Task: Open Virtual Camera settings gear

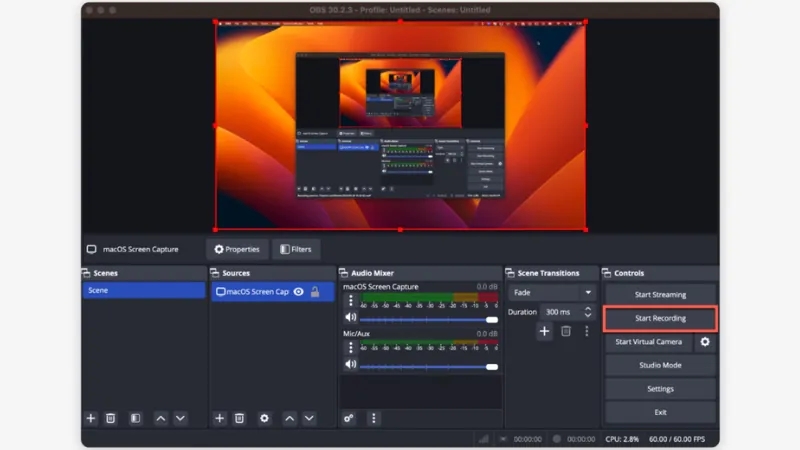Action: coord(705,342)
